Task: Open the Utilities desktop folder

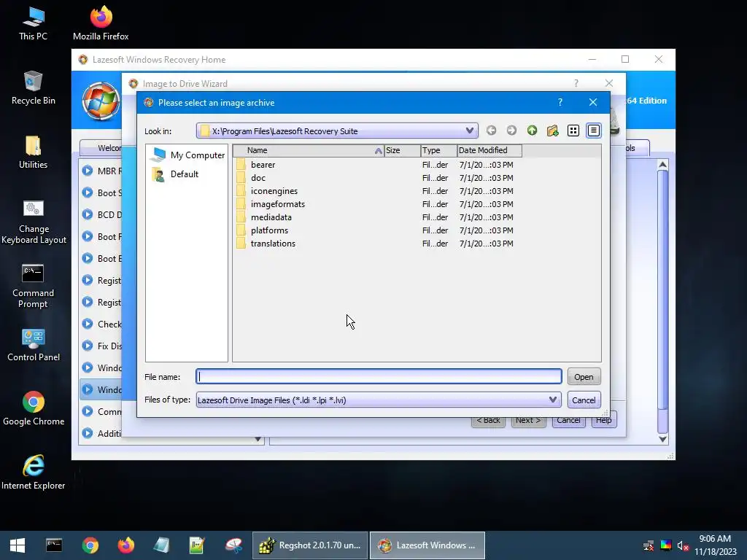Action: [x=33, y=152]
